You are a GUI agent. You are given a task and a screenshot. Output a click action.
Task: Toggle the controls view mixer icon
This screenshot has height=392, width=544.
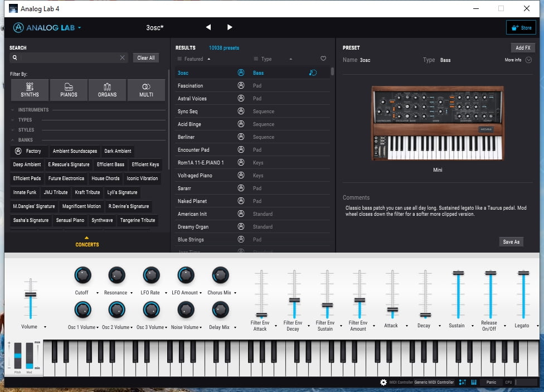coord(462,383)
